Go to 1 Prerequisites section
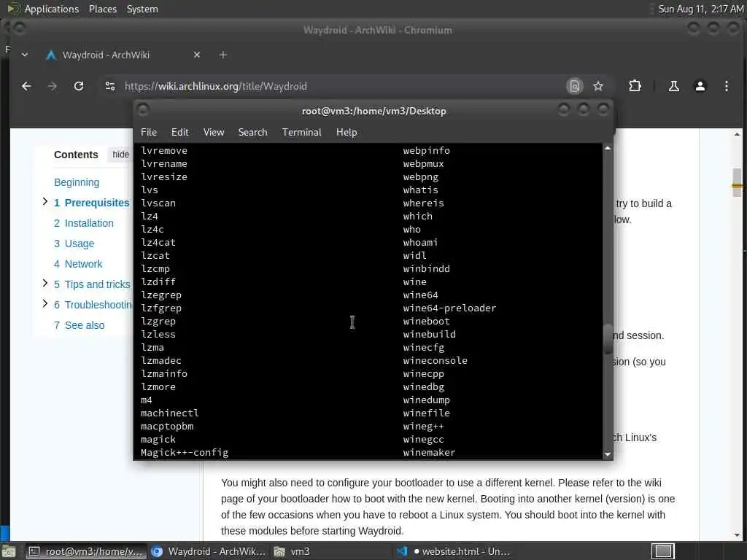The image size is (747, 560). 91,203
